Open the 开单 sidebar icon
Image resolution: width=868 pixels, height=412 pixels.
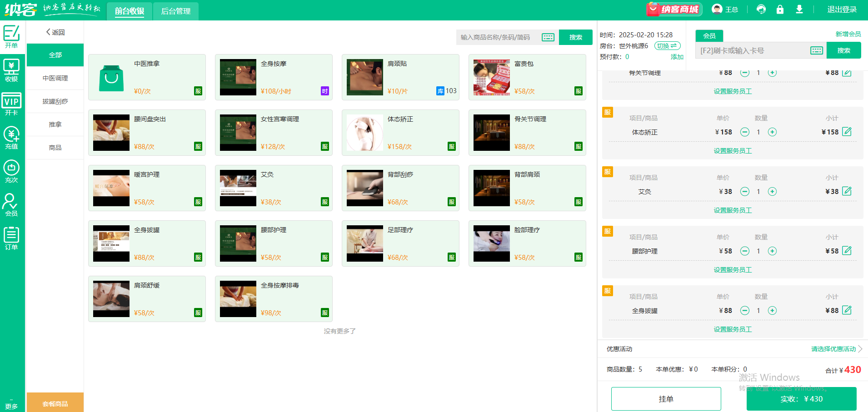coord(11,37)
